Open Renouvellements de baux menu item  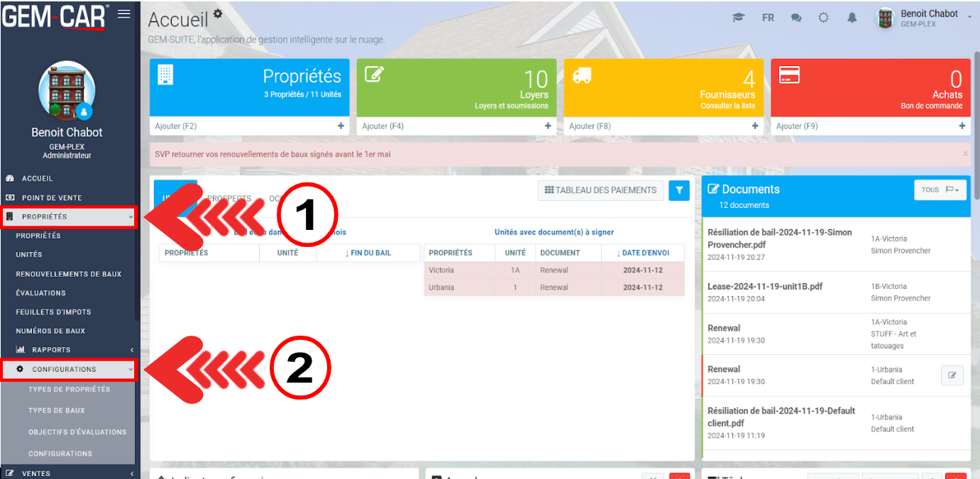(x=68, y=274)
